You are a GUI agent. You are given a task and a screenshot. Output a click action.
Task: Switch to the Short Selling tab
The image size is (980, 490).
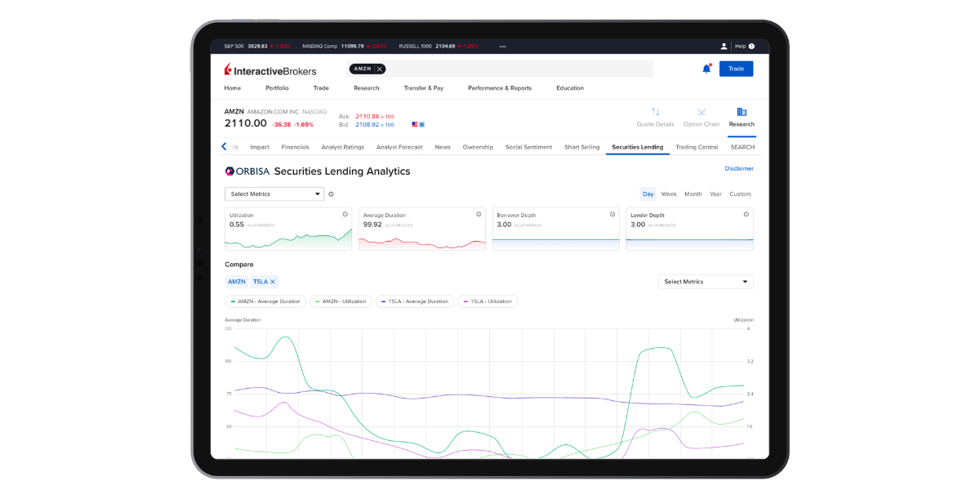click(581, 147)
